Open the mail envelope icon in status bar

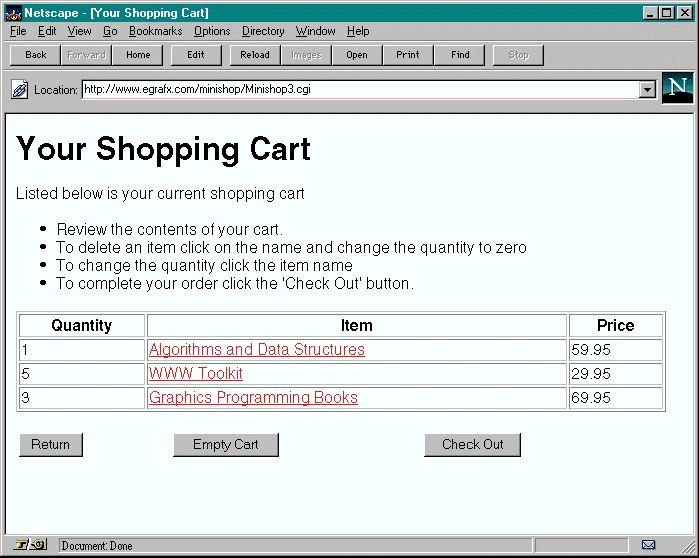tap(648, 545)
